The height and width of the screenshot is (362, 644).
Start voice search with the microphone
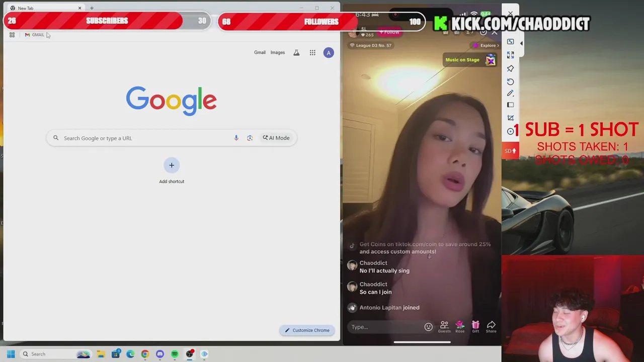click(236, 138)
